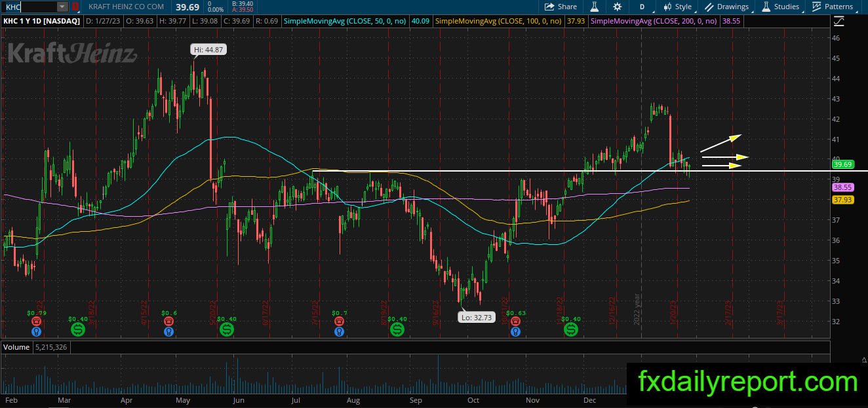Click the 46 level on price axis
This screenshot has height=408, width=868.
pos(836,38)
